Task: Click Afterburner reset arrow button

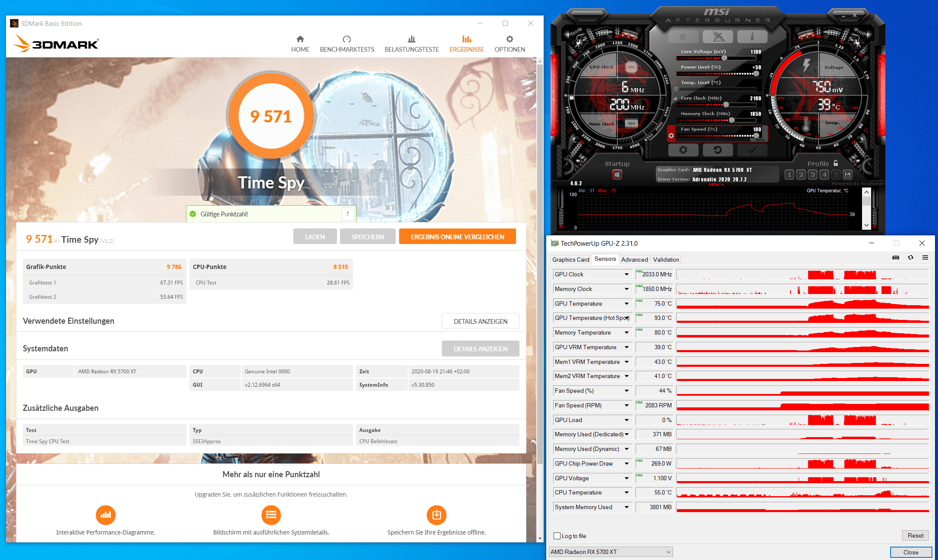Action: pos(718,150)
